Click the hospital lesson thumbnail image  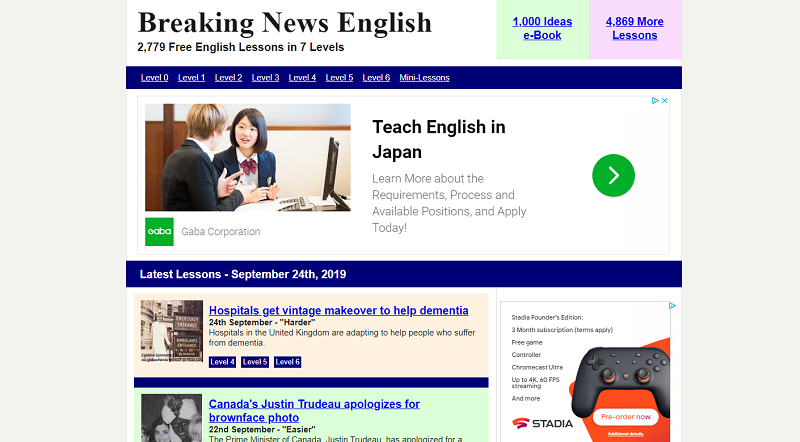click(172, 331)
